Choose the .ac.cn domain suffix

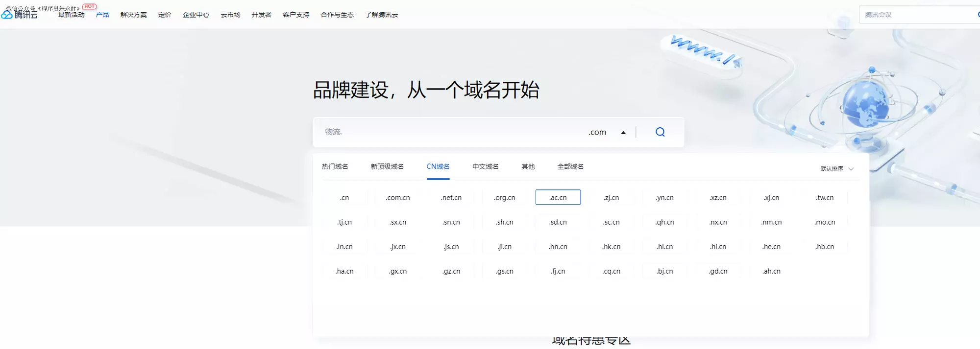(558, 198)
